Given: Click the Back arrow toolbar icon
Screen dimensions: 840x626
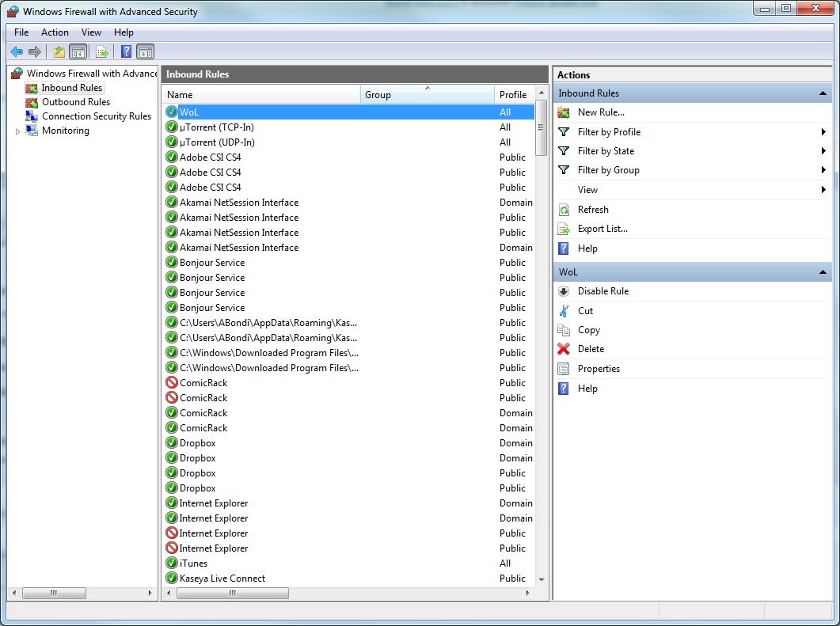Looking at the screenshot, I should (17, 52).
